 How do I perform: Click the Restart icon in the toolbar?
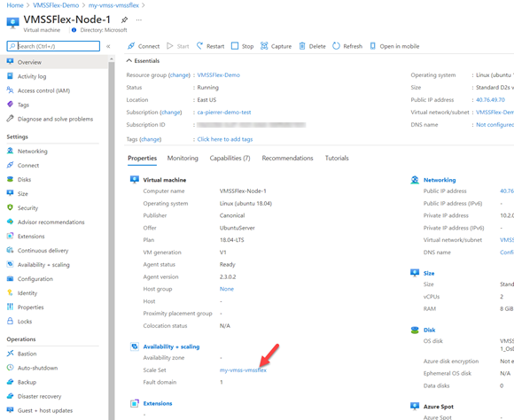pyautogui.click(x=199, y=46)
